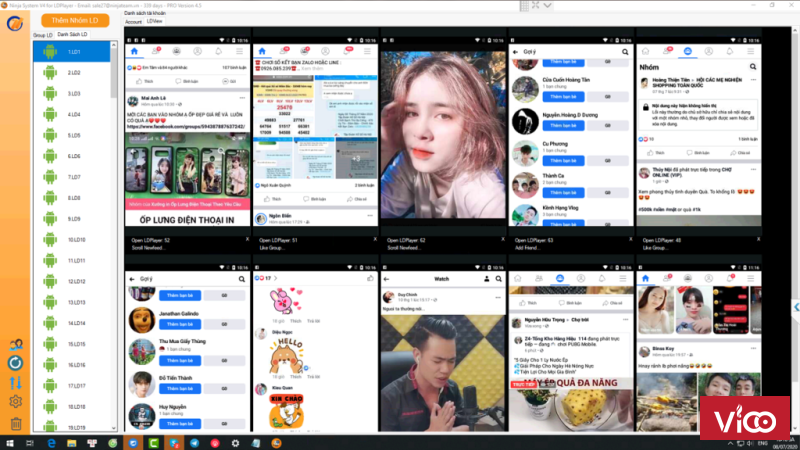800x450 pixels.
Task: Click the circular refresh icon in sidebar
Action: click(x=15, y=363)
